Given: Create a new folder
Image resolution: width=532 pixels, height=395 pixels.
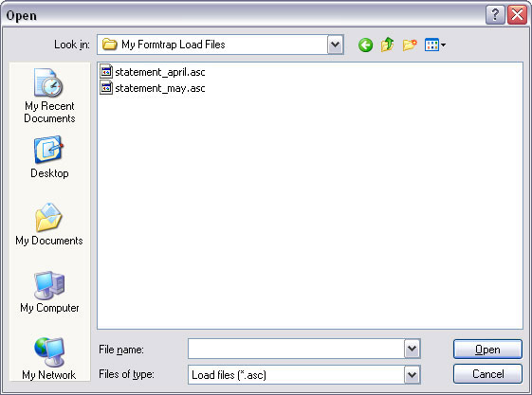Looking at the screenshot, I should tap(410, 45).
